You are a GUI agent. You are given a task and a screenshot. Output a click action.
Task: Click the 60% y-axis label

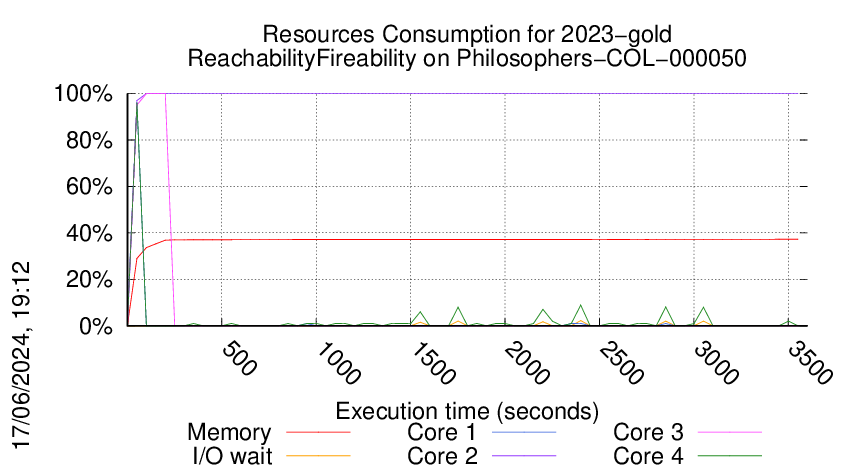point(89,187)
